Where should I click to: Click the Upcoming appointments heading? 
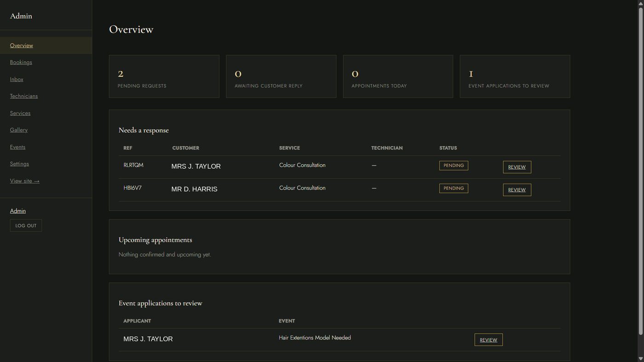pos(155,240)
